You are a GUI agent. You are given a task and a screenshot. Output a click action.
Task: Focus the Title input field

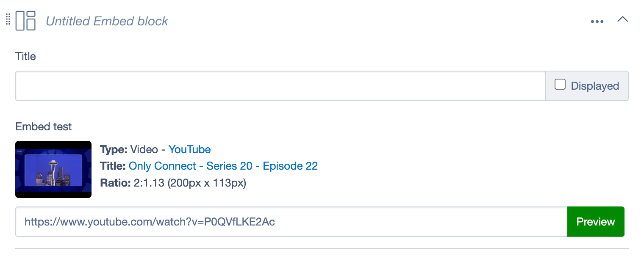click(x=280, y=86)
